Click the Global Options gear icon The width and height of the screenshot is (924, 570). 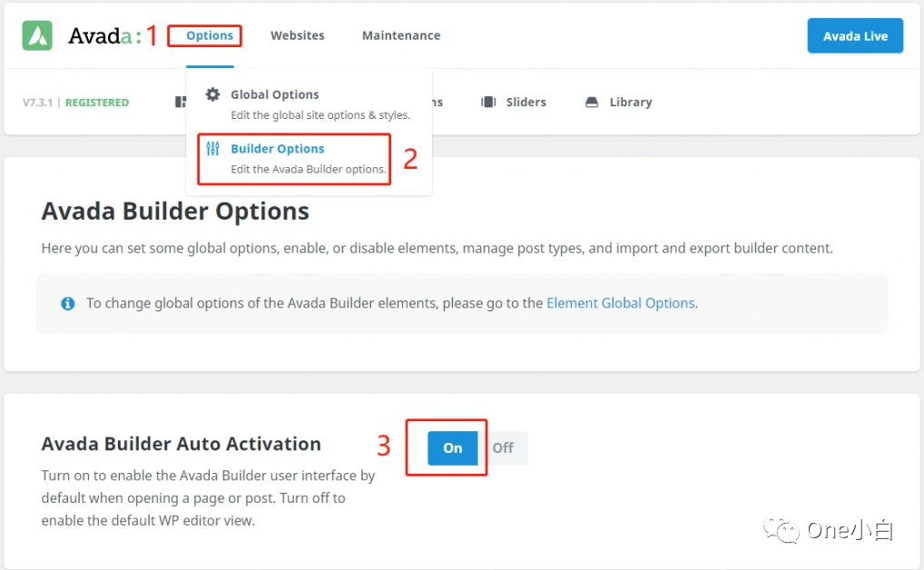coord(212,94)
